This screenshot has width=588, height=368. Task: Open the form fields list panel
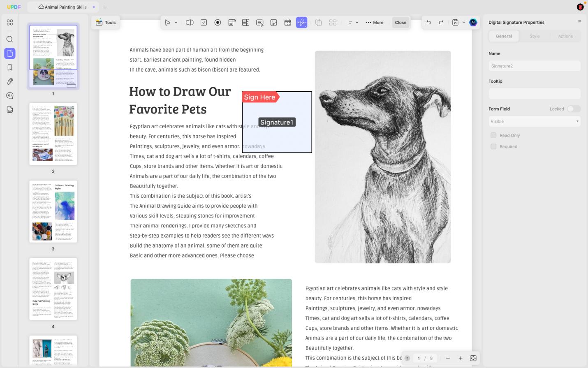pos(10,109)
